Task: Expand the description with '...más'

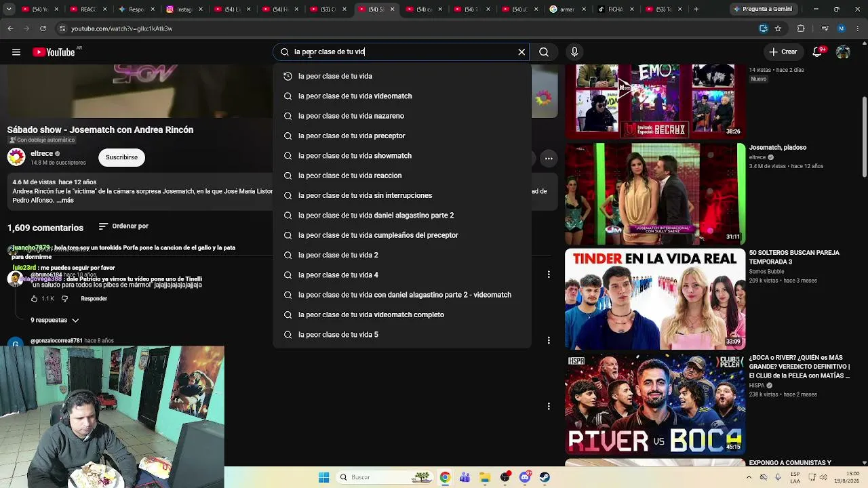Action: point(65,201)
